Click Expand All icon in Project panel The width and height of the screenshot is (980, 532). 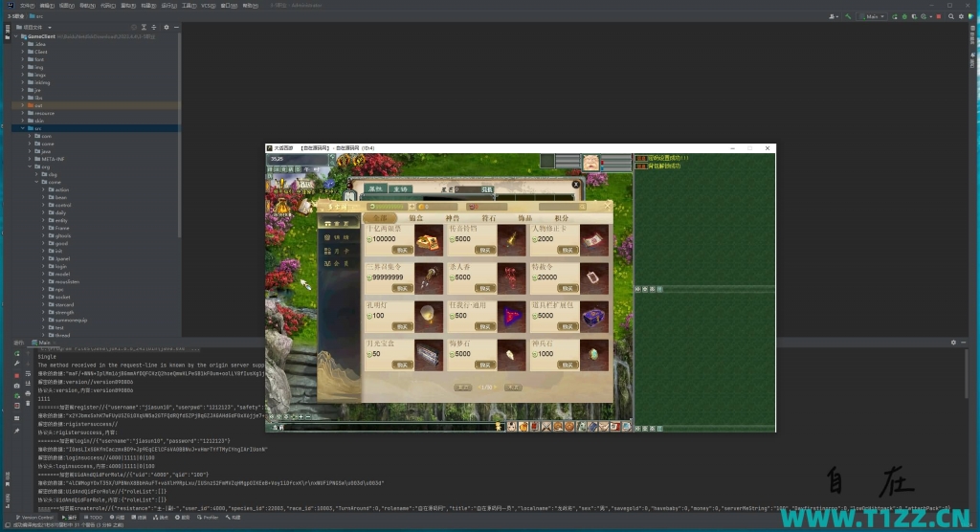click(144, 28)
